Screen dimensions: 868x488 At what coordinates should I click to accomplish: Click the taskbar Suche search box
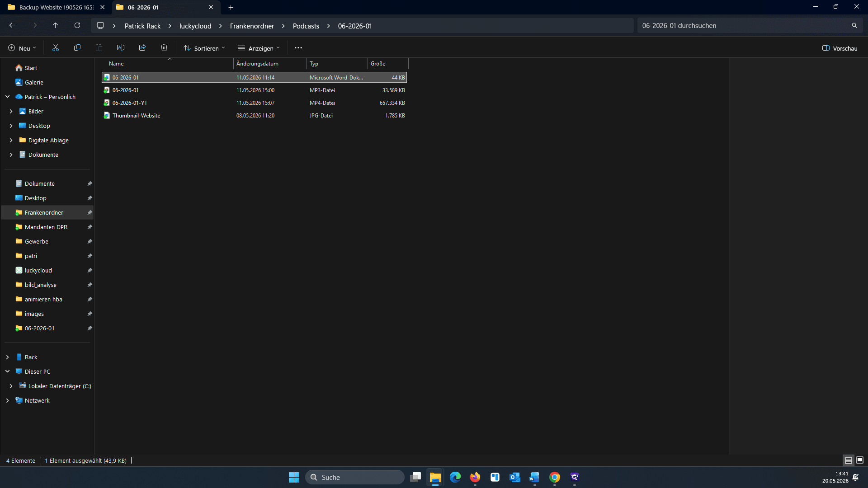[x=355, y=477]
